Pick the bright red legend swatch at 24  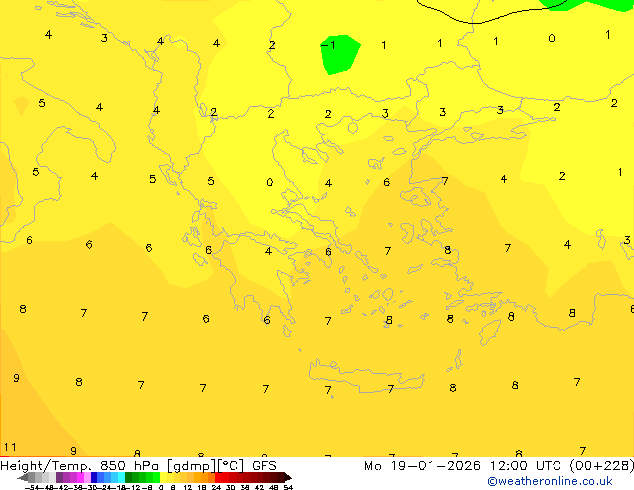(x=218, y=477)
